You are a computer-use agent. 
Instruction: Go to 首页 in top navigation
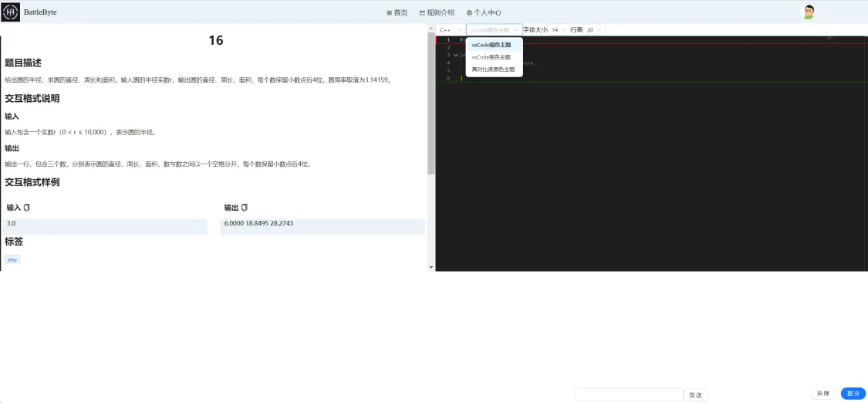tap(397, 12)
